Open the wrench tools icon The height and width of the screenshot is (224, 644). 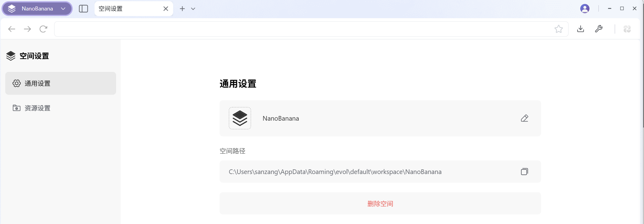(x=598, y=29)
